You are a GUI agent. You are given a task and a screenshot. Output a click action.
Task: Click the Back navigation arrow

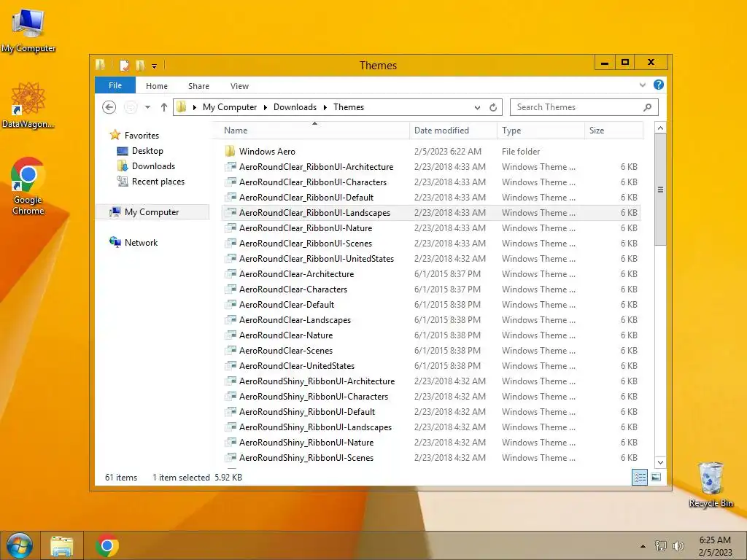109,107
